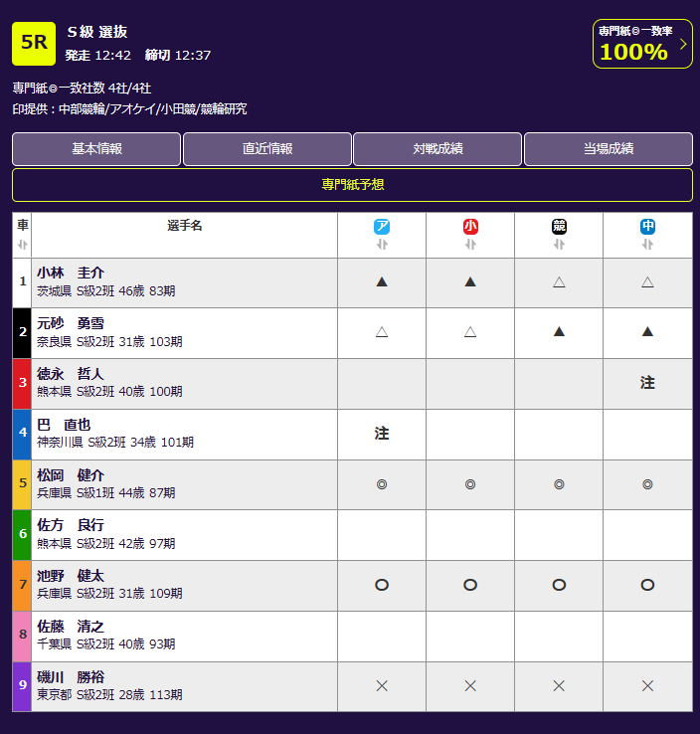This screenshot has height=734, width=700.
Task: Select the 専門紙予想 button
Action: 352,185
